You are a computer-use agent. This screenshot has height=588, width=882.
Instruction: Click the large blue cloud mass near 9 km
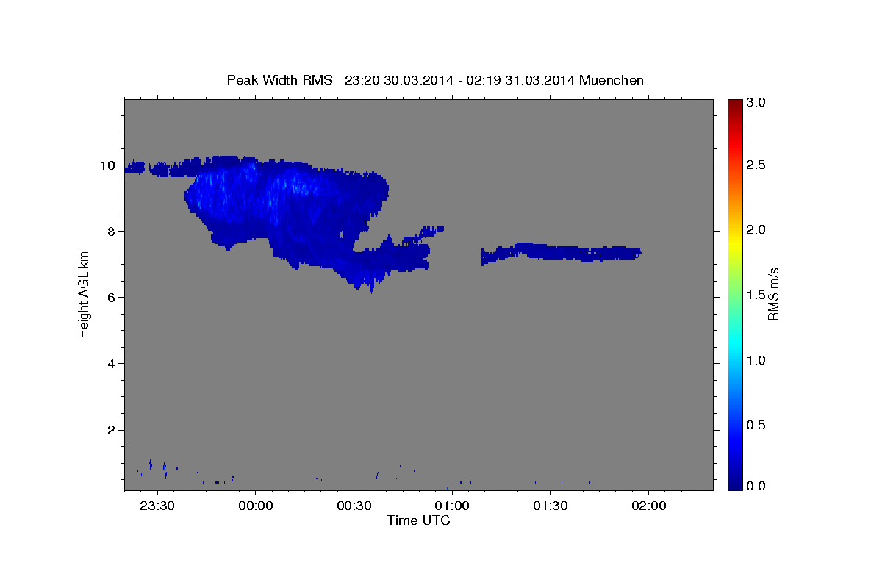287,209
